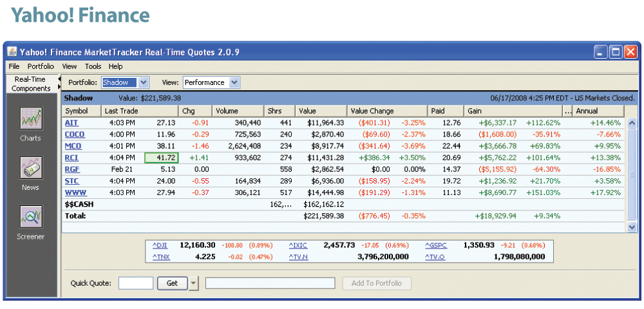
Task: Open the AIT symbol link
Action: [x=71, y=123]
